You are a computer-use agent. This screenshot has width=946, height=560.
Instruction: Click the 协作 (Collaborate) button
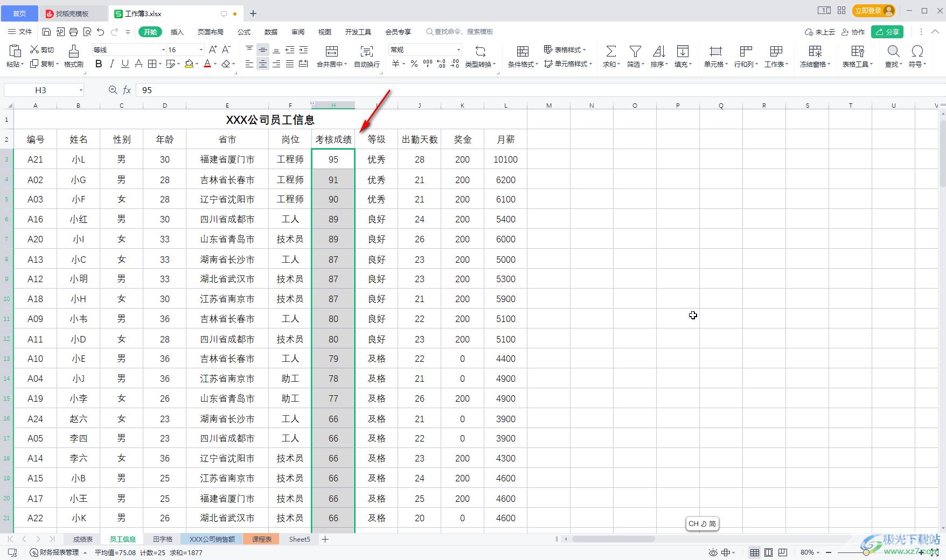coord(853,32)
